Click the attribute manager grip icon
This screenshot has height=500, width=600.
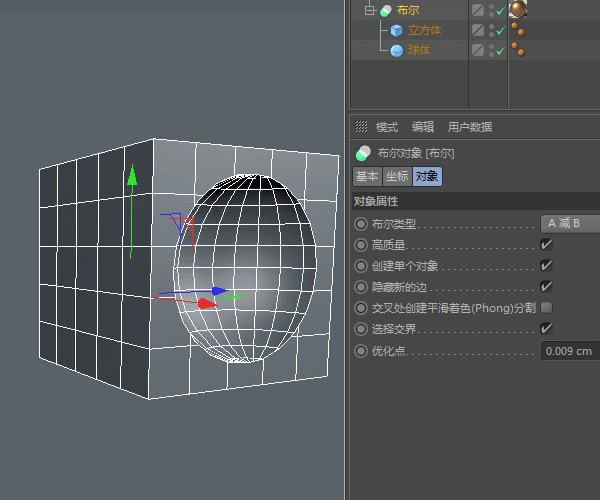point(361,126)
